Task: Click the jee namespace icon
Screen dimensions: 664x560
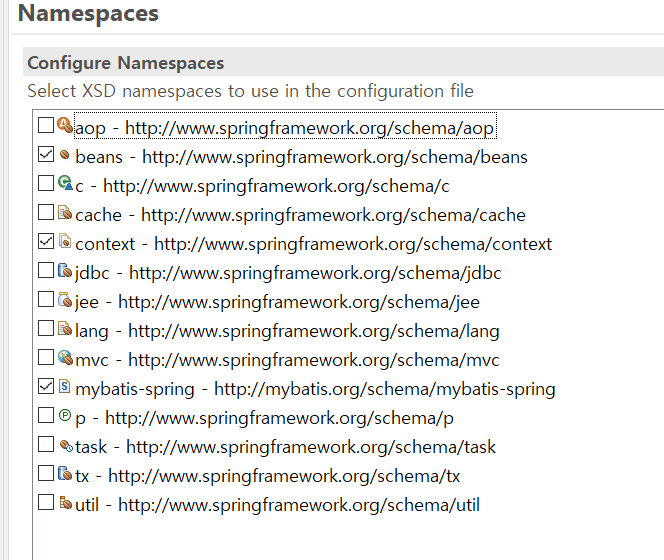Action: pyautogui.click(x=65, y=299)
